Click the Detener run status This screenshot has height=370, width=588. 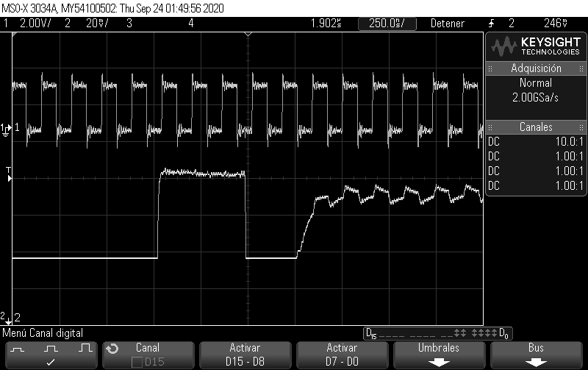click(x=448, y=24)
